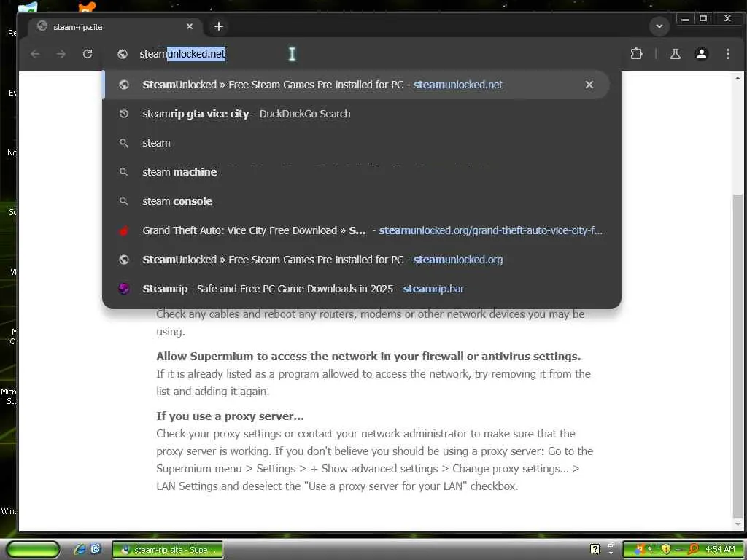747x560 pixels.
Task: Open the Extensions puzzle menu
Action: click(636, 54)
